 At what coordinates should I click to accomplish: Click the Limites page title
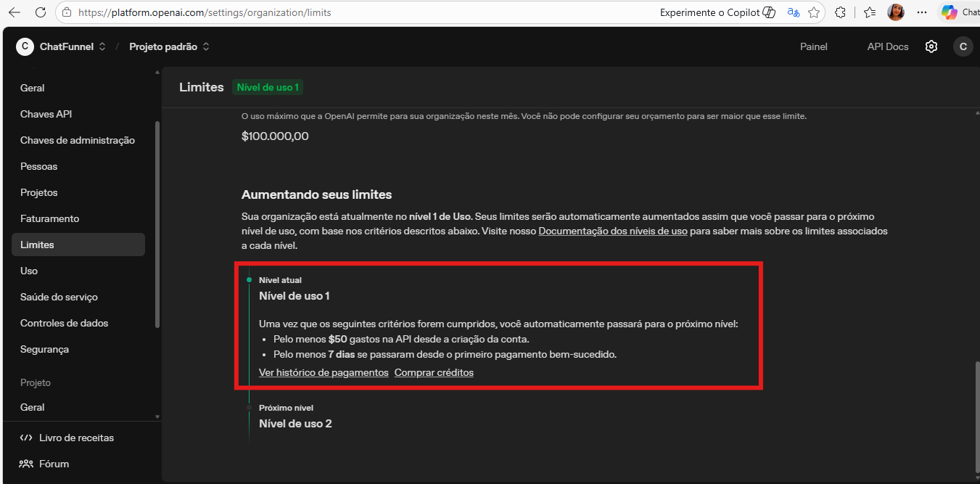point(202,87)
